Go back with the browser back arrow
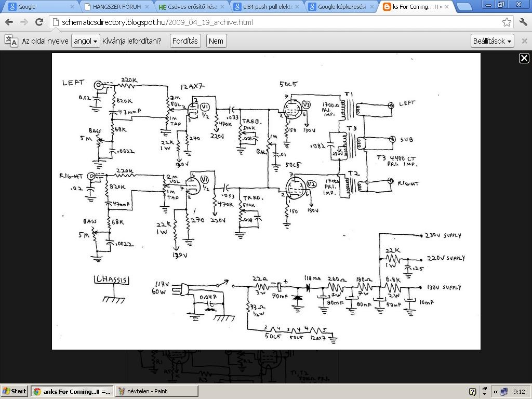This screenshot has width=532, height=399. click(9, 22)
